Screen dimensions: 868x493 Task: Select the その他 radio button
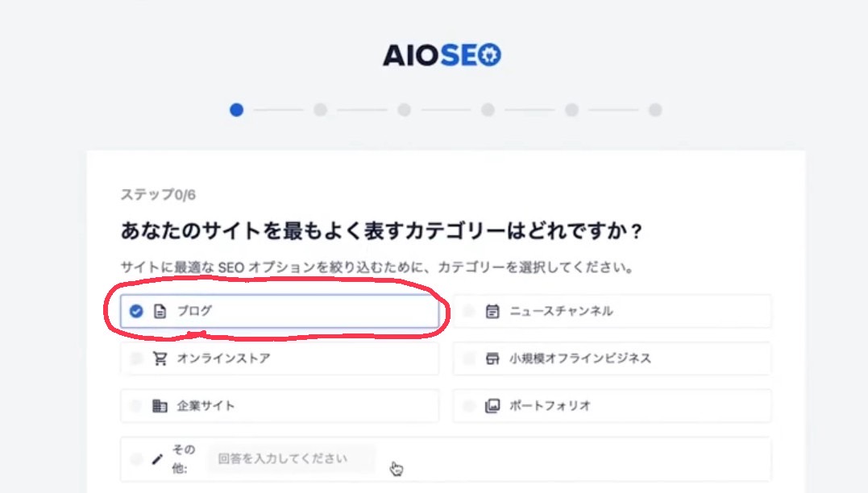(x=136, y=458)
